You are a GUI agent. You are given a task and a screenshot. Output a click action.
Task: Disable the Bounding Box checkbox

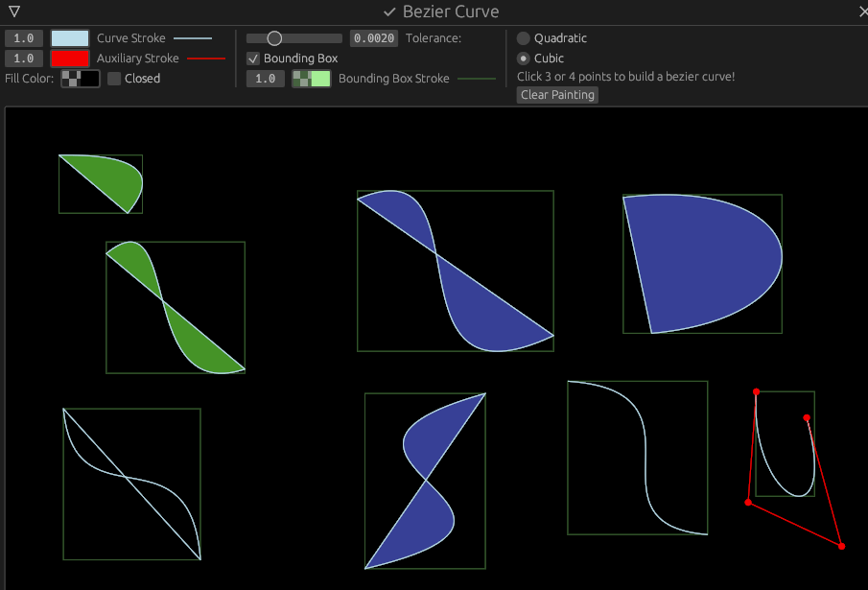(x=253, y=58)
